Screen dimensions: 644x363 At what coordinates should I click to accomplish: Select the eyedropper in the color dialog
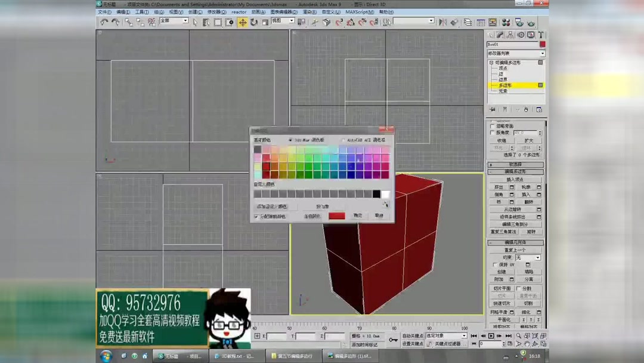click(386, 204)
